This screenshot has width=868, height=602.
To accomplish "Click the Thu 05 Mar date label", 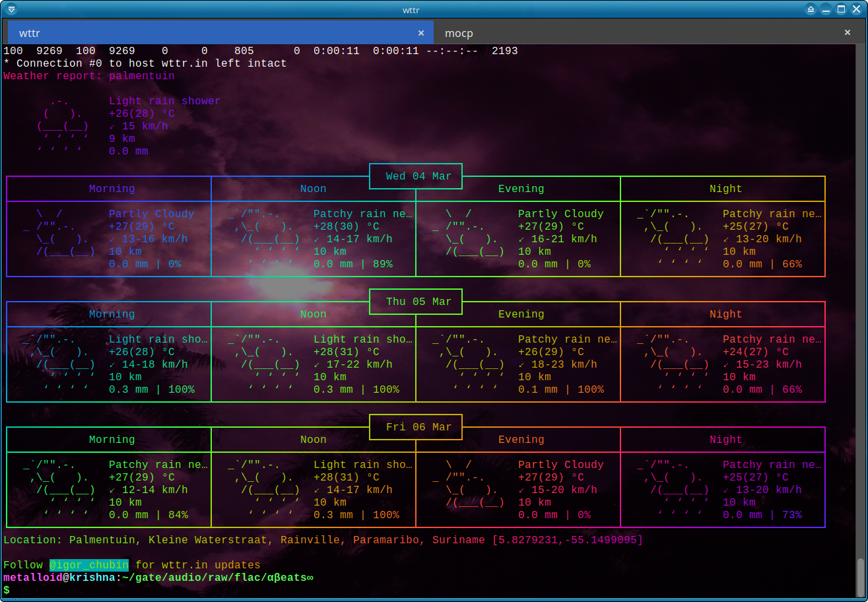I will click(418, 302).
